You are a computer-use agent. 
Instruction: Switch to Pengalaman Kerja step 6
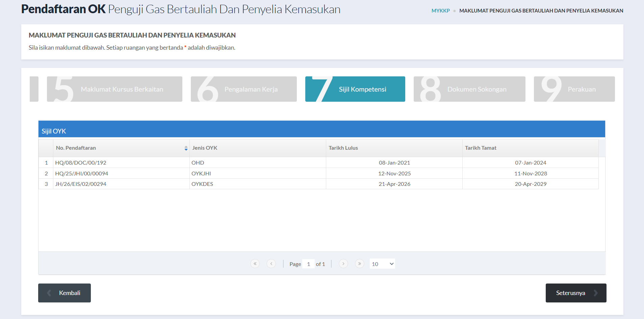point(243,89)
